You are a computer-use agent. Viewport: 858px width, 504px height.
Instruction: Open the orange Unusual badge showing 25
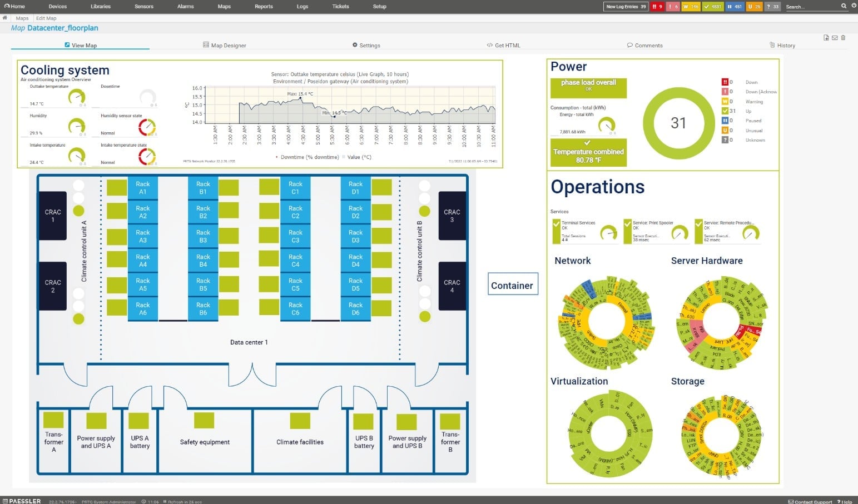coord(754,7)
